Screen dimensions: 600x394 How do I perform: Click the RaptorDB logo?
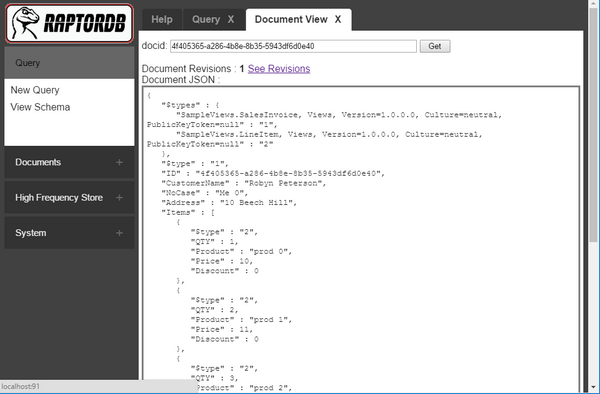[x=69, y=23]
